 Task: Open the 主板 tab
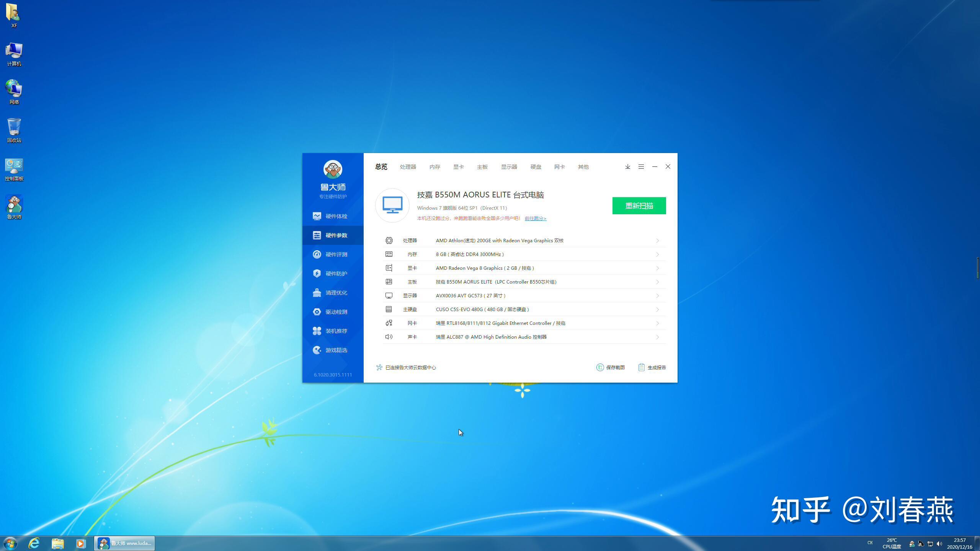482,166
